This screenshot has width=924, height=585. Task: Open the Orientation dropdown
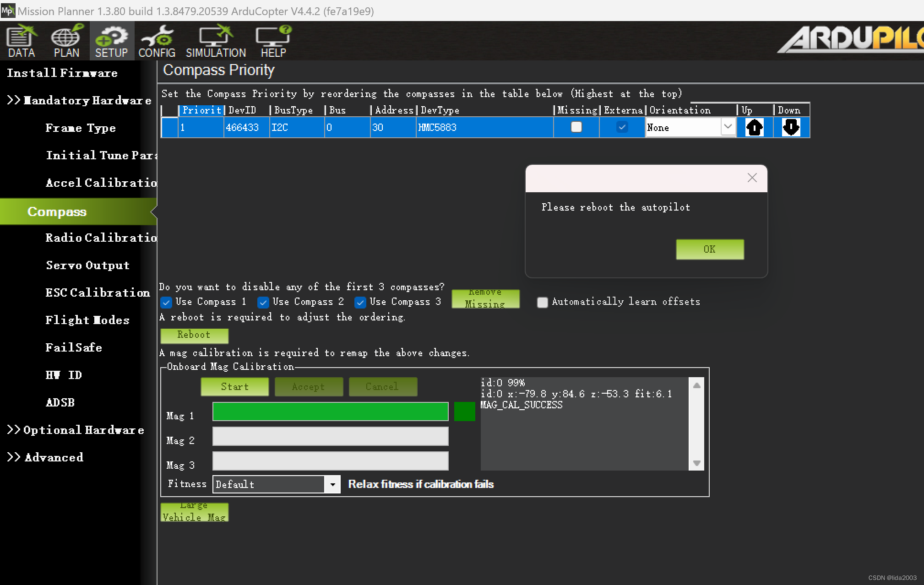pyautogui.click(x=728, y=127)
